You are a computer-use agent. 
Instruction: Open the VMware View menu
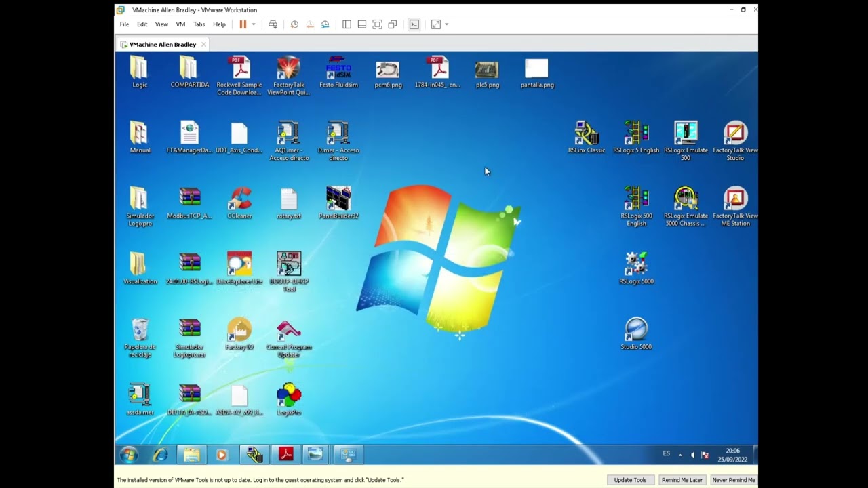click(x=161, y=24)
